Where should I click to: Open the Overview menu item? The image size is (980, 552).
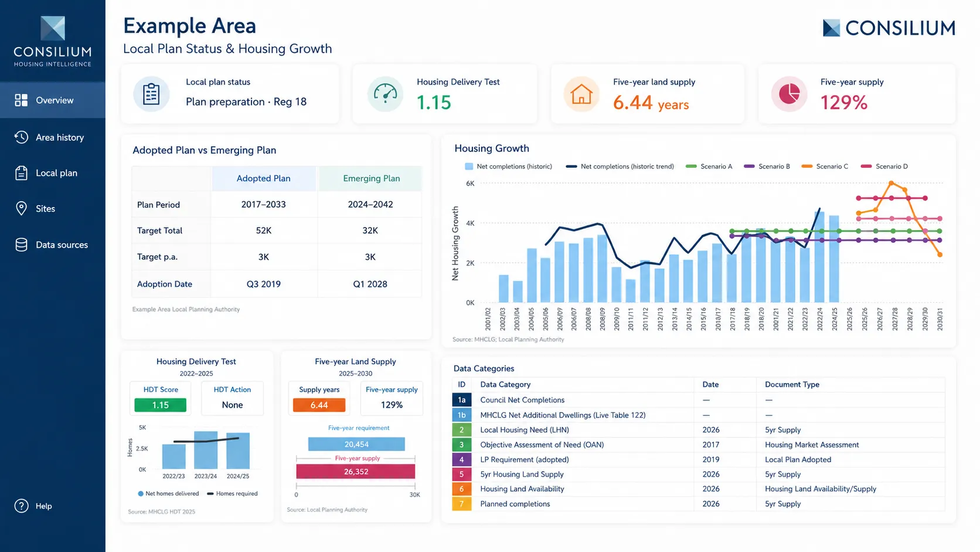(x=53, y=100)
